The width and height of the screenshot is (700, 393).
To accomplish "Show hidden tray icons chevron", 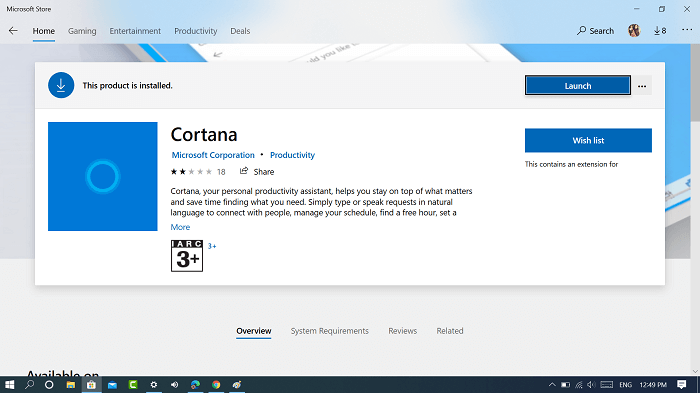I will [x=552, y=385].
